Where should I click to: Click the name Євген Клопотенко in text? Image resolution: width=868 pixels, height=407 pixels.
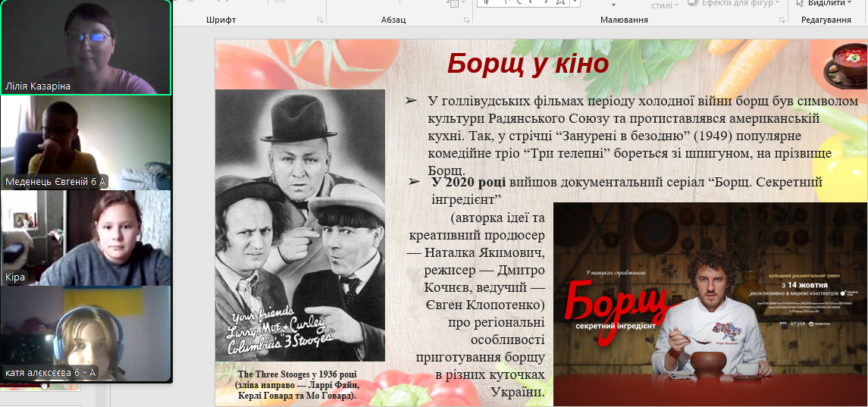tap(485, 305)
